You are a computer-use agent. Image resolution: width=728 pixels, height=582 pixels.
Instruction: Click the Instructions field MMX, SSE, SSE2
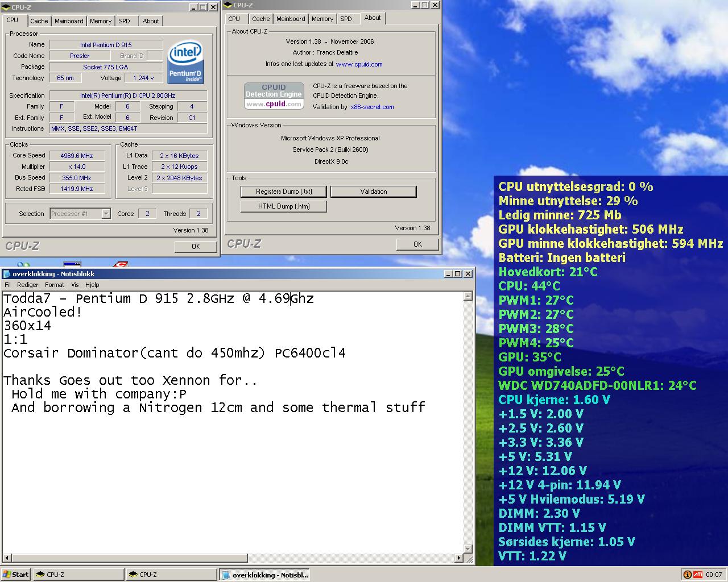129,128
